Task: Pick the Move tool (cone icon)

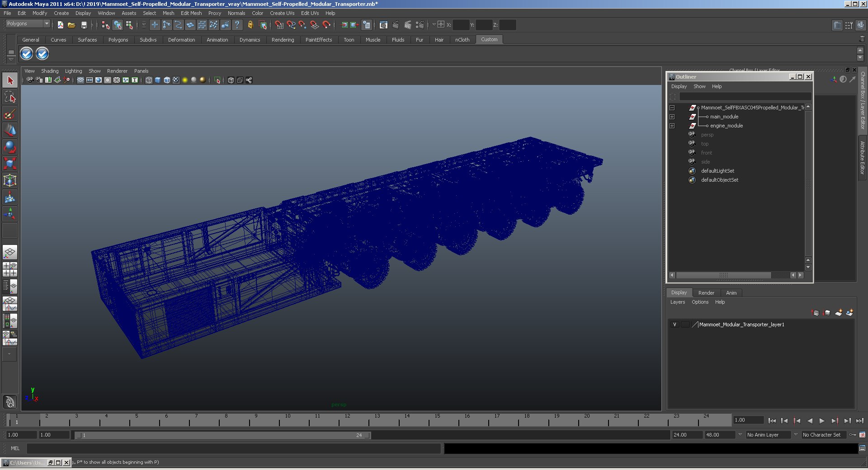Action: coord(10,130)
